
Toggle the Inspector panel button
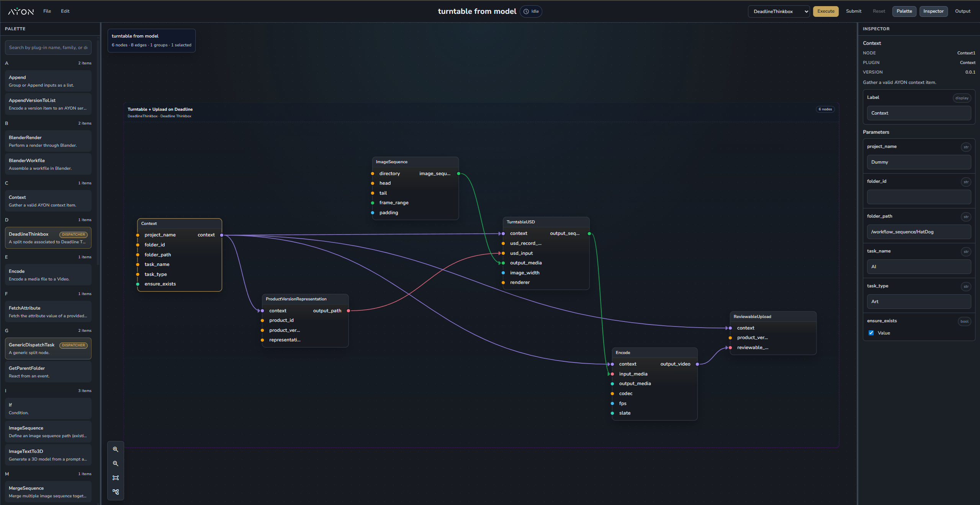click(x=933, y=11)
